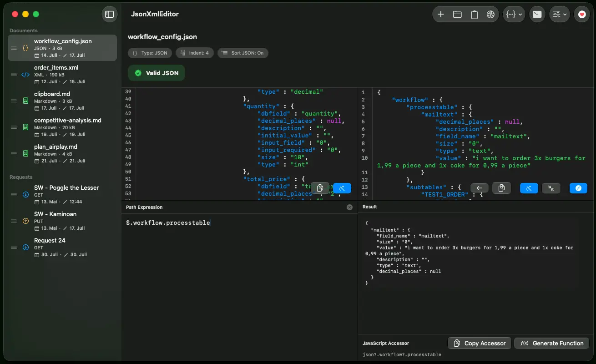The width and height of the screenshot is (596, 364).
Task: Copy left editor content with copy icon
Action: [x=320, y=188]
